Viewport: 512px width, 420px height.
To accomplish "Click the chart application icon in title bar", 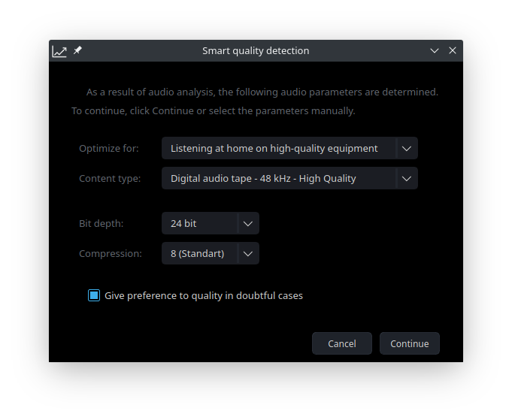I will pyautogui.click(x=59, y=51).
